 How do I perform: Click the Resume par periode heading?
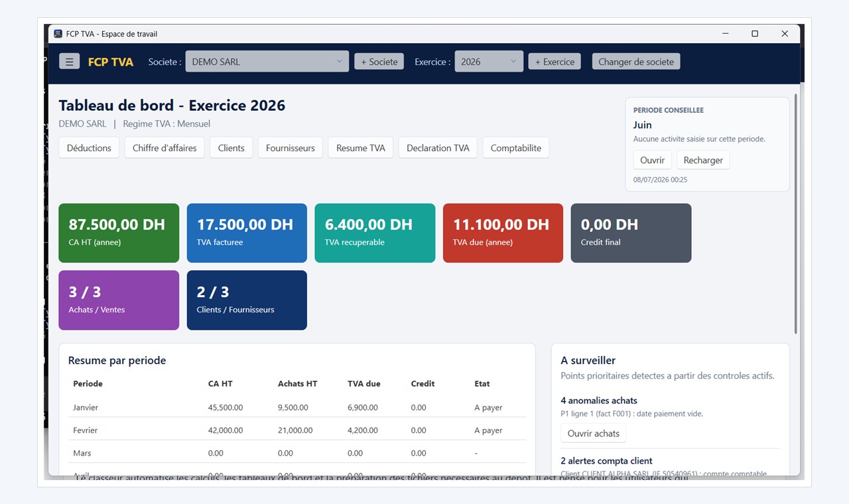pos(117,360)
